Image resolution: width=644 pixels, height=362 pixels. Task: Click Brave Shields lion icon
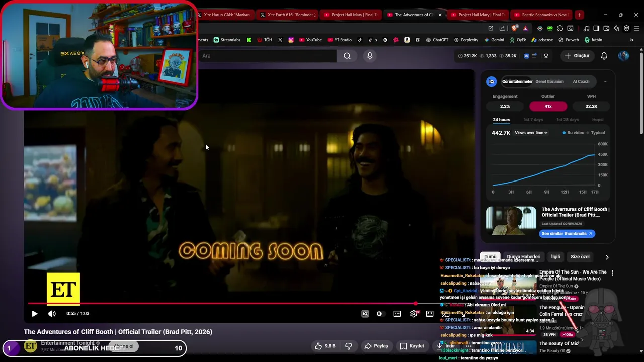click(x=514, y=28)
